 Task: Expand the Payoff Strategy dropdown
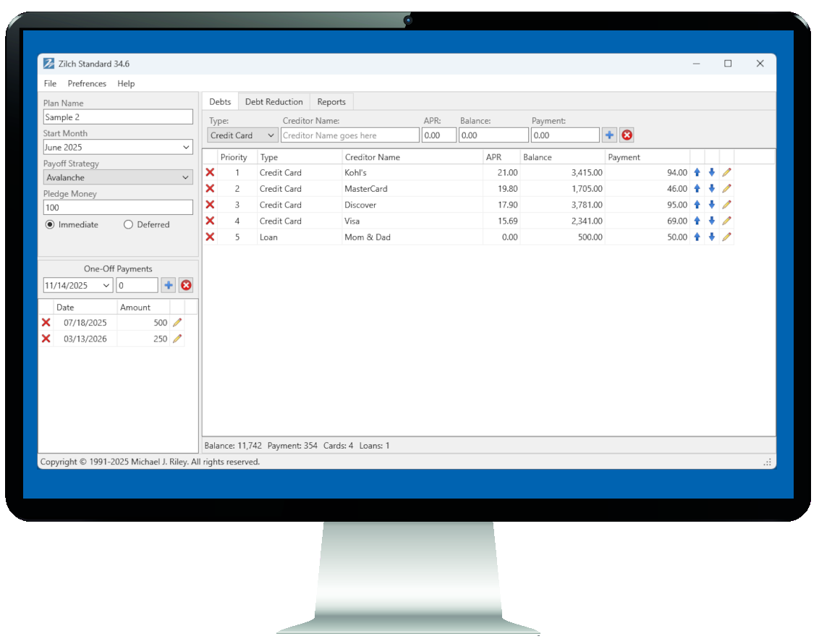point(186,177)
